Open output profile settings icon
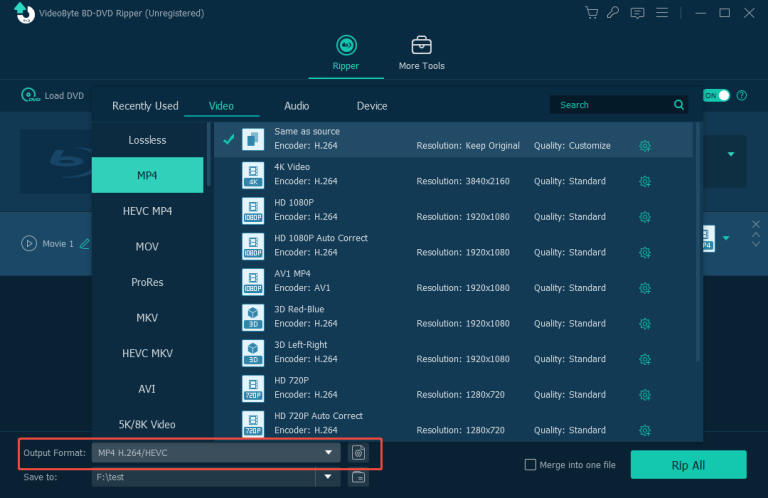 click(x=358, y=452)
